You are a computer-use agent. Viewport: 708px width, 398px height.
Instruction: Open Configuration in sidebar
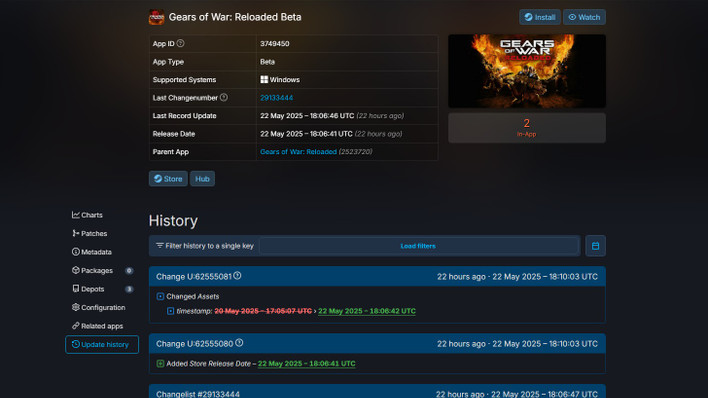tap(98, 308)
